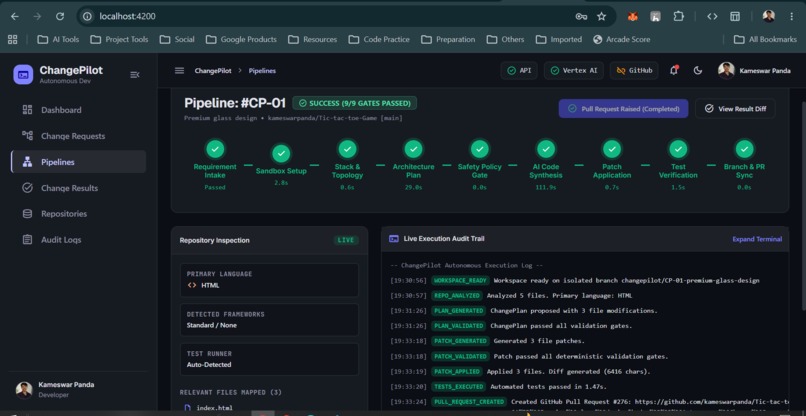Image resolution: width=806 pixels, height=416 pixels.
Task: Open the Resources bookmark folder
Action: coord(313,39)
